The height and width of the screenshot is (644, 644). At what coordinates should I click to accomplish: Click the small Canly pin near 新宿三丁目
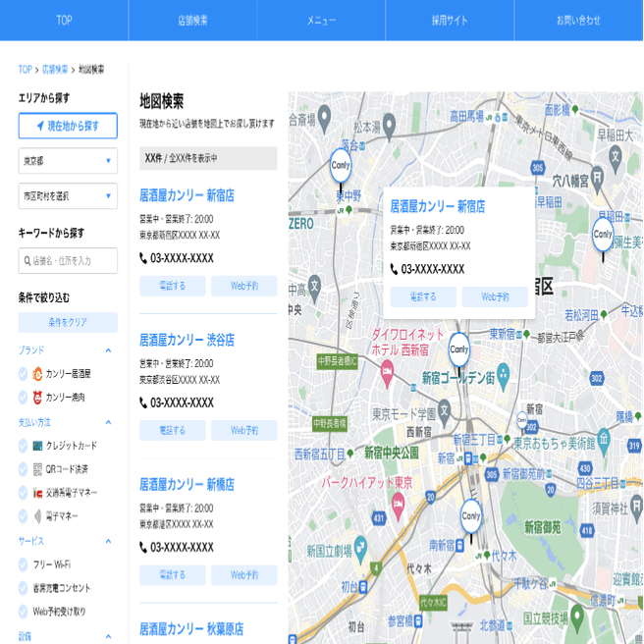pos(521,420)
